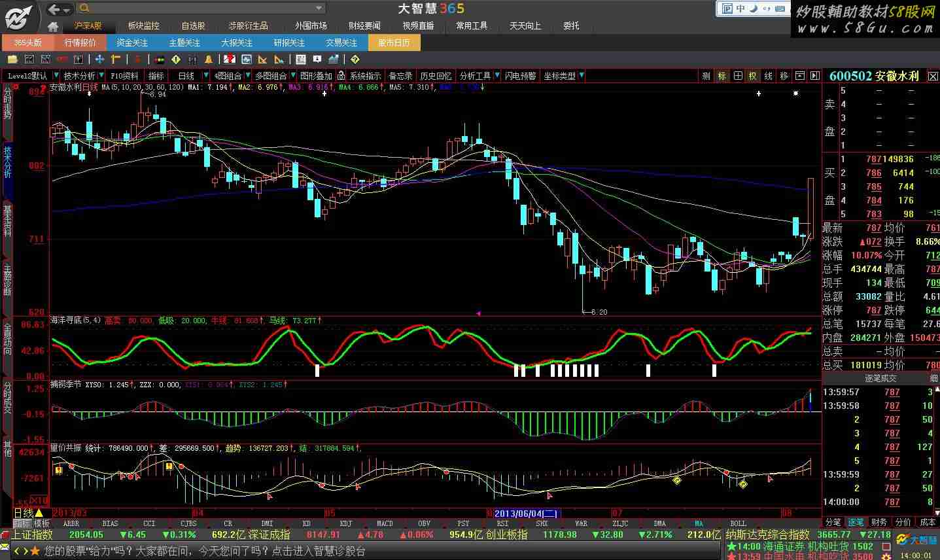Click the lock icon after 图形叠加
The height and width of the screenshot is (560, 940).
pyautogui.click(x=341, y=76)
